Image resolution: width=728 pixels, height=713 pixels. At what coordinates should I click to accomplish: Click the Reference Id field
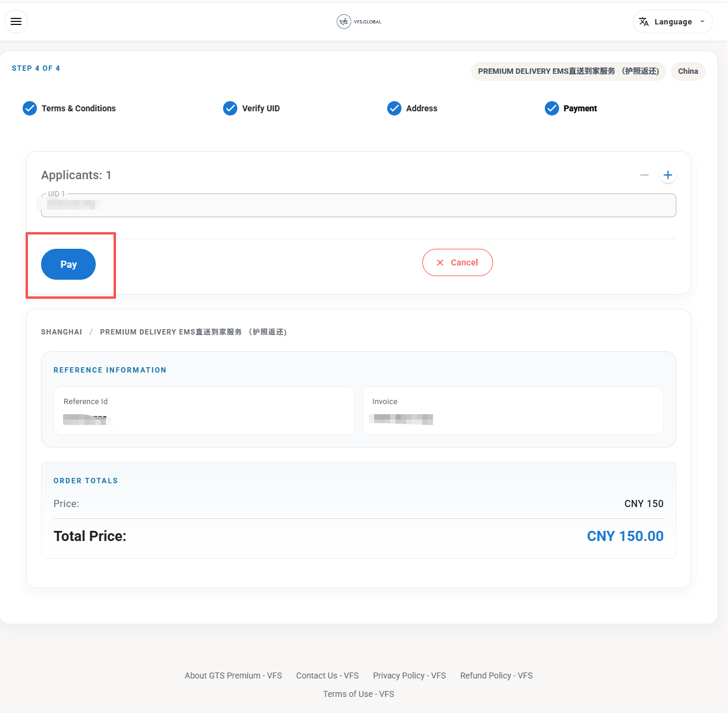coord(204,411)
